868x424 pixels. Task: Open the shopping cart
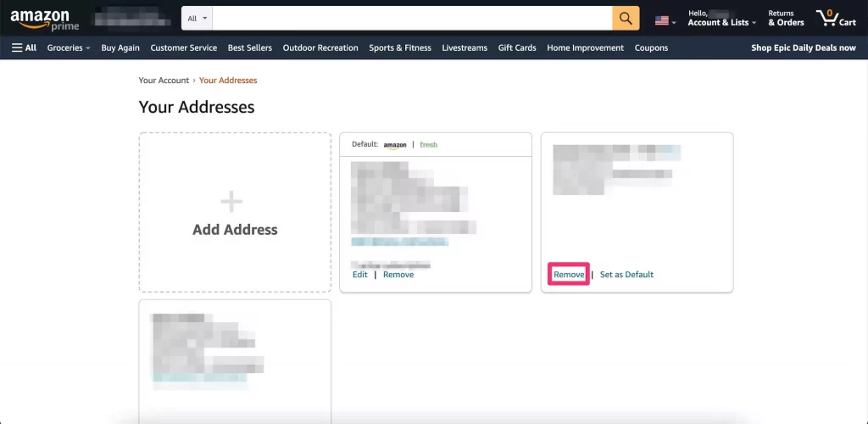835,18
